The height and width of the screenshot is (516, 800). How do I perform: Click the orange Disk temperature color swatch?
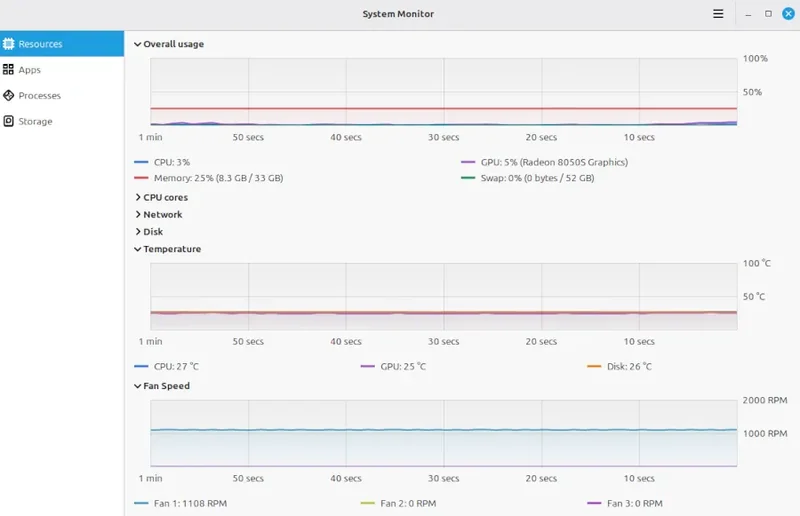click(594, 366)
